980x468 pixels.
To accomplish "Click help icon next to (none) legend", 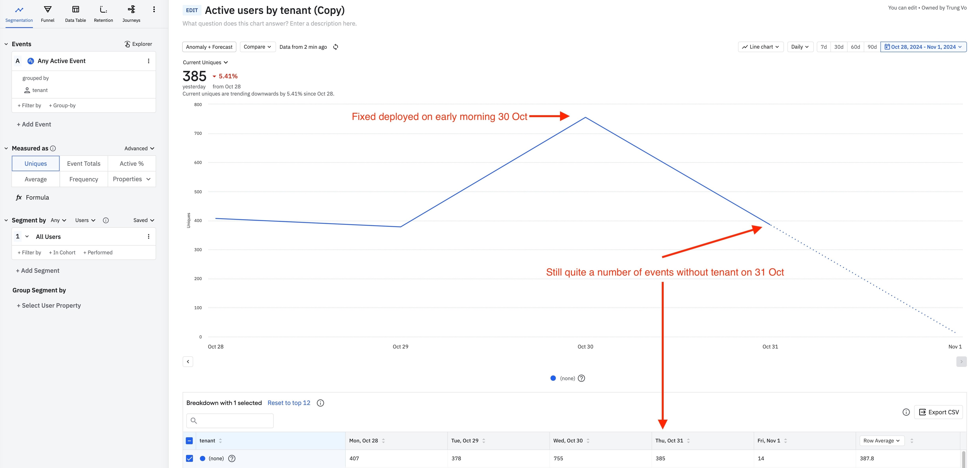I will pyautogui.click(x=581, y=378).
